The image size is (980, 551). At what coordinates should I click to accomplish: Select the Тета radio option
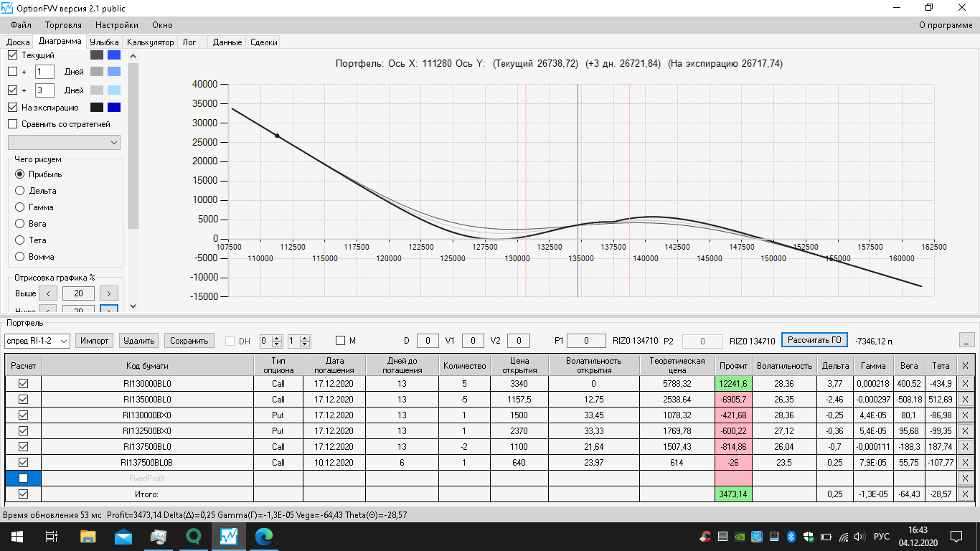(x=20, y=240)
